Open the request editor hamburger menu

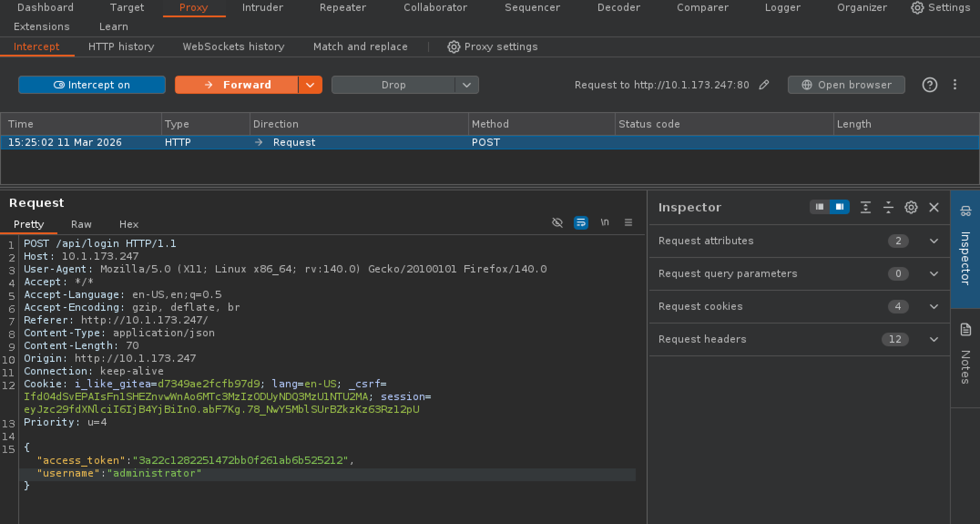pyautogui.click(x=628, y=223)
